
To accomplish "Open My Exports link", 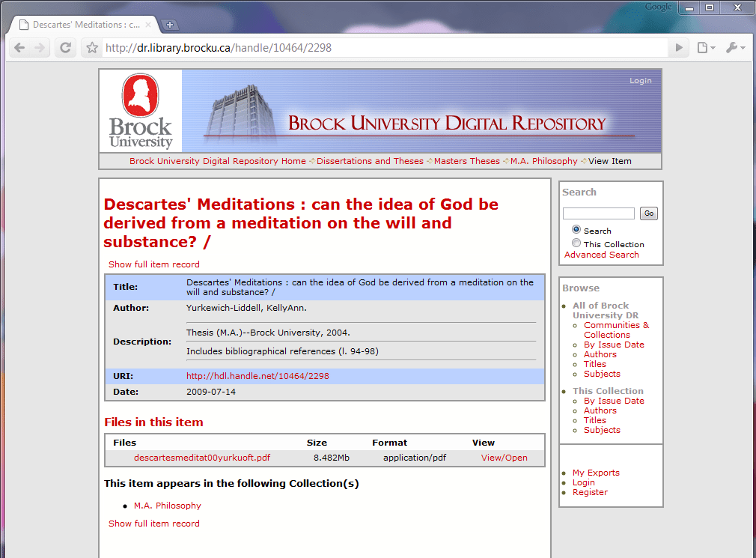I will pyautogui.click(x=596, y=473).
